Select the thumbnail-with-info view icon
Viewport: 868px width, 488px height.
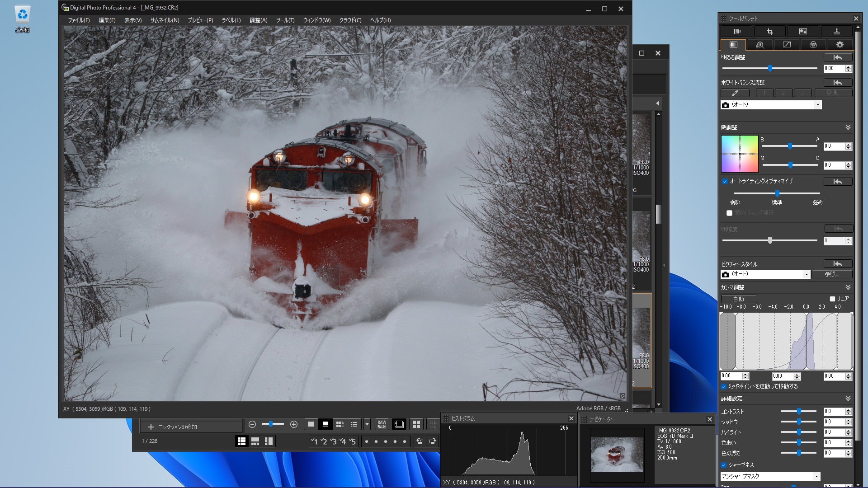point(325,424)
